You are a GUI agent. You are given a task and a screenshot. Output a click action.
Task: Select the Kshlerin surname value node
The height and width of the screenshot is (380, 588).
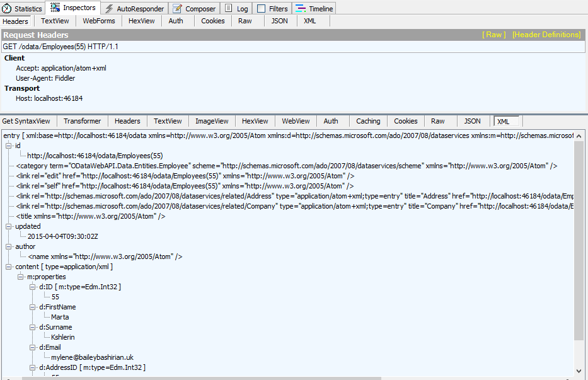point(63,337)
